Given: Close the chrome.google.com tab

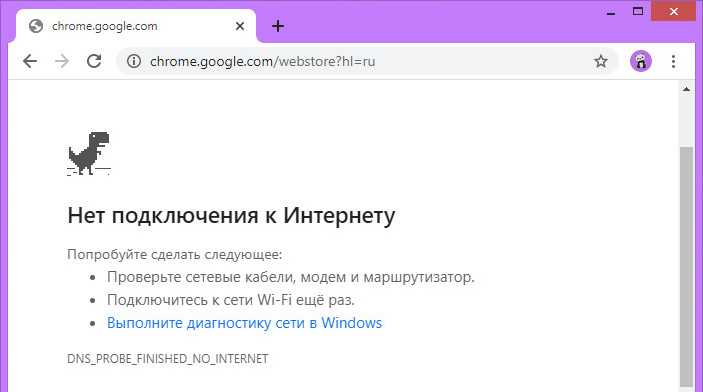Looking at the screenshot, I should 240,26.
